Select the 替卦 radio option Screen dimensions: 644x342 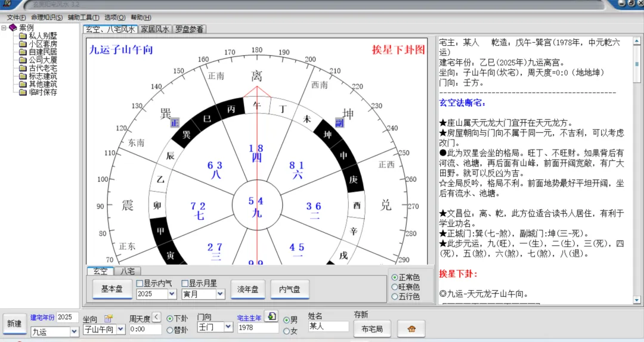169,329
